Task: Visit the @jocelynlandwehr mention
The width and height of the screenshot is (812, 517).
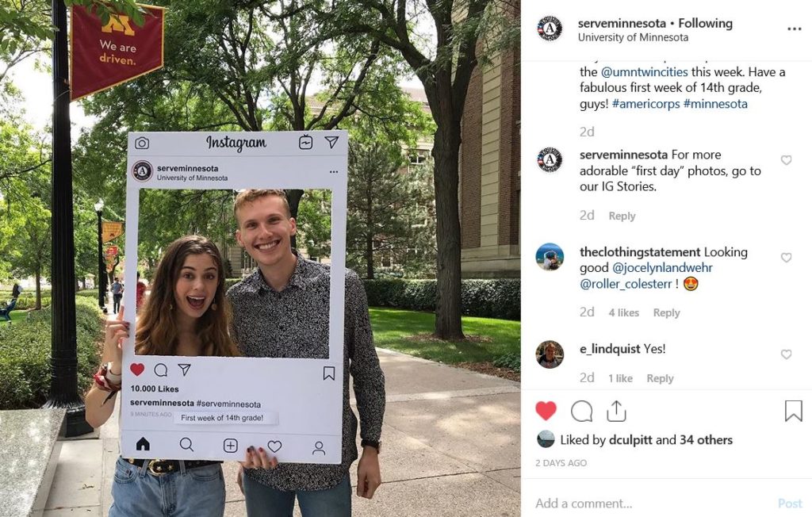Action: click(662, 268)
